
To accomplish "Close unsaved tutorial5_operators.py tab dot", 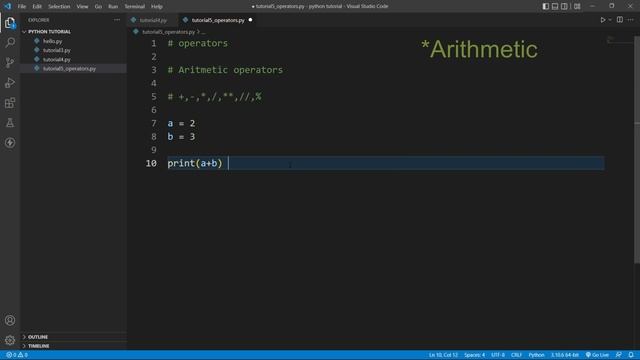I will [251, 20].
